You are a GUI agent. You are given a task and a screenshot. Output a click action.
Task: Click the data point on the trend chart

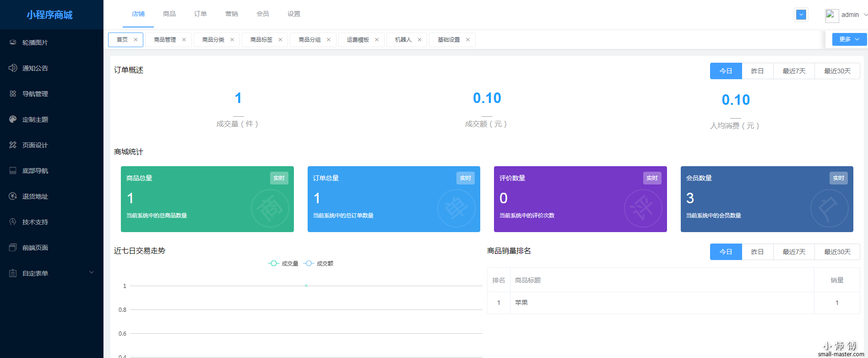click(306, 286)
